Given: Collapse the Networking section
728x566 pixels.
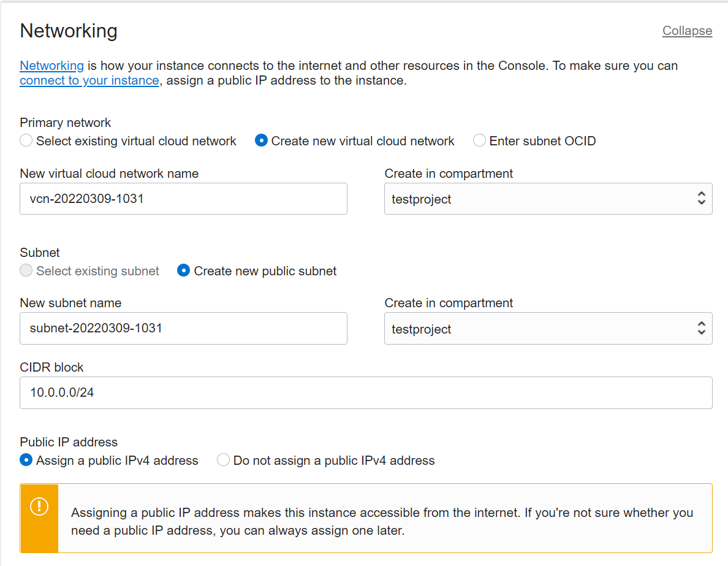Looking at the screenshot, I should [x=687, y=31].
